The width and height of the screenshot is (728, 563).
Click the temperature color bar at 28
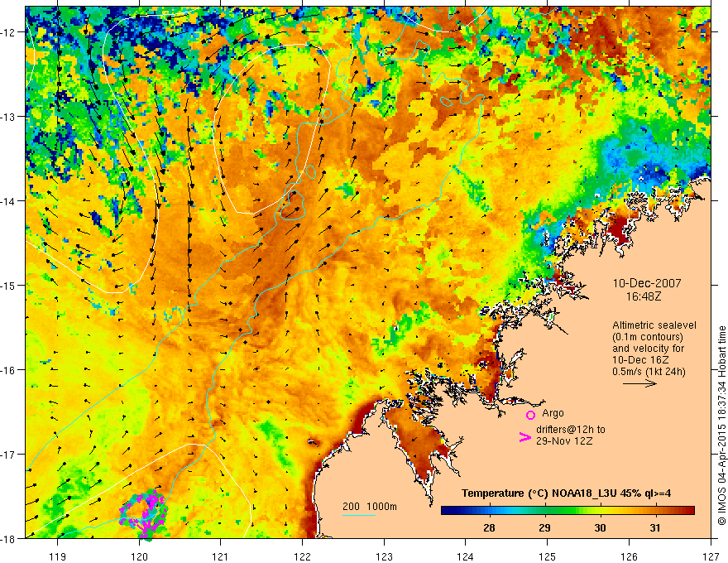pyautogui.click(x=489, y=510)
